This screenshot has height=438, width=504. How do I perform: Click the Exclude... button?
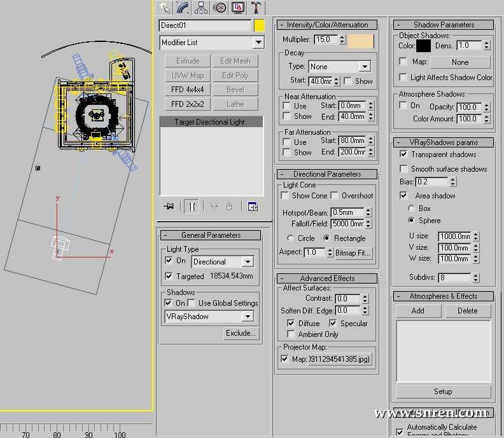click(241, 333)
